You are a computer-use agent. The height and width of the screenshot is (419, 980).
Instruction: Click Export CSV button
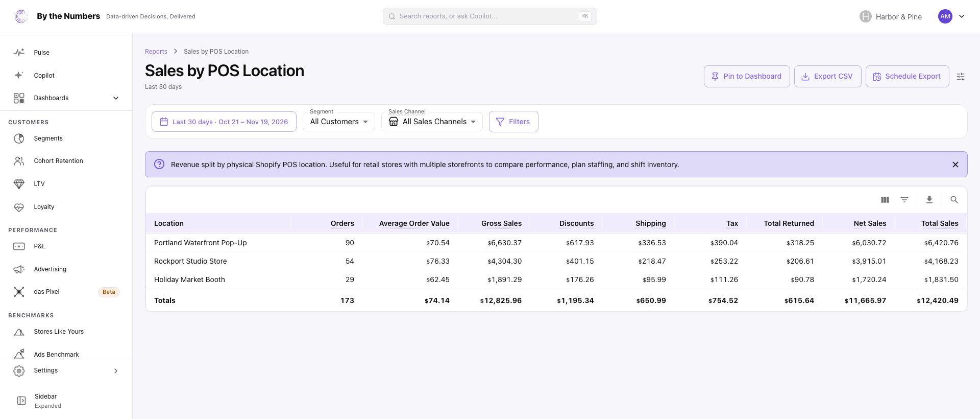point(827,76)
